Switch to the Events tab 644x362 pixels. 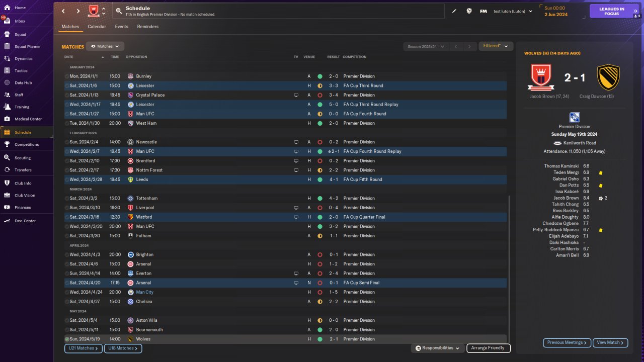[121, 27]
